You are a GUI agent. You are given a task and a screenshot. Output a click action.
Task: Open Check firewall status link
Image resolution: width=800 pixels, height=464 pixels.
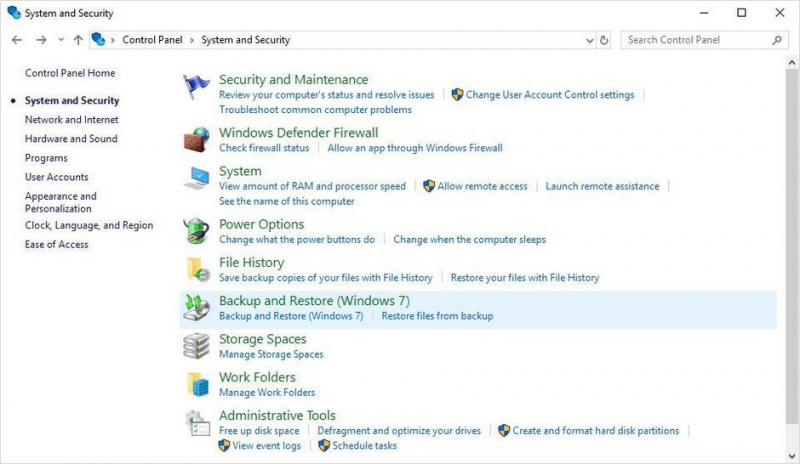coord(264,148)
